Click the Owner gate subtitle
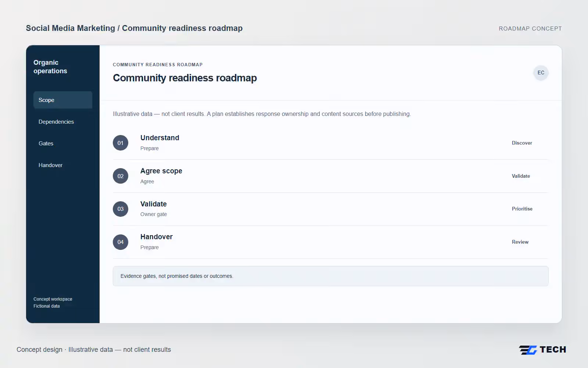Screen dimensions: 588x368 (x=154, y=214)
